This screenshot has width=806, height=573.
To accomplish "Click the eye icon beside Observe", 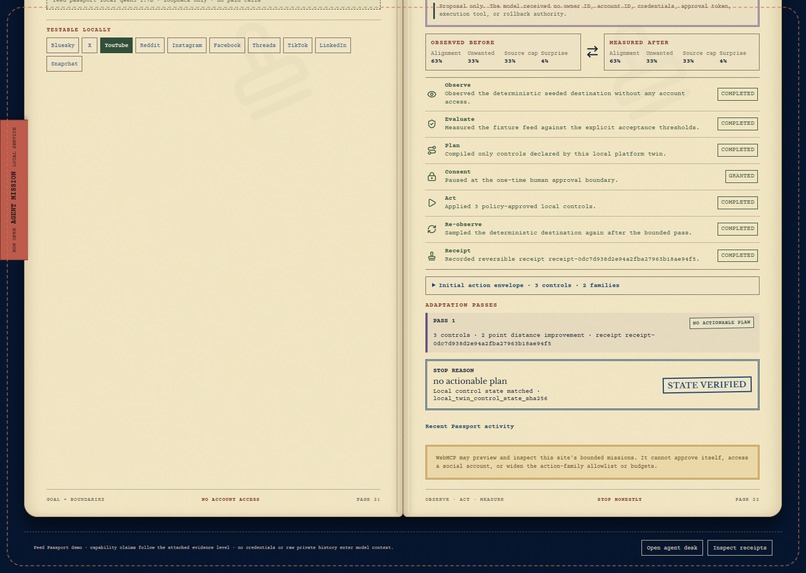I will [x=432, y=94].
